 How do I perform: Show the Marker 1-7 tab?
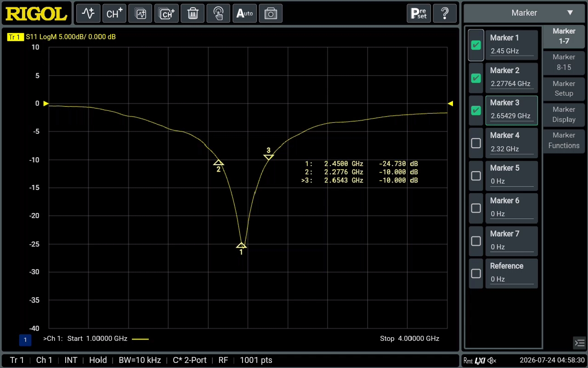coord(564,36)
